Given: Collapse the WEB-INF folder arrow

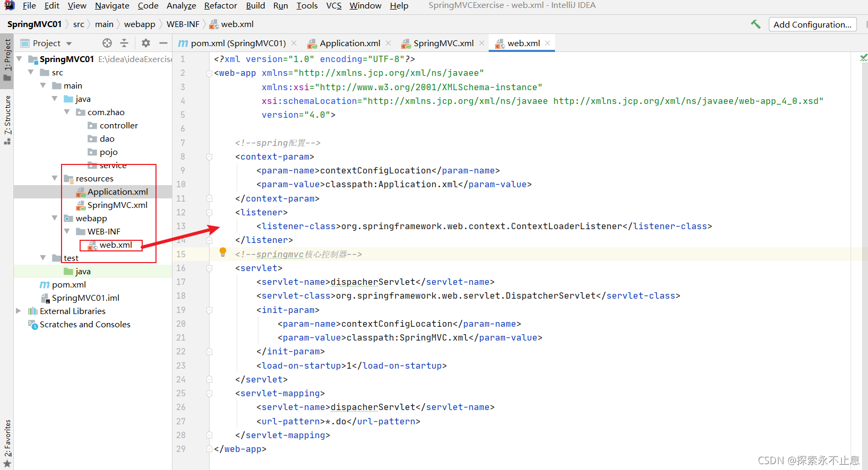Looking at the screenshot, I should coord(67,231).
